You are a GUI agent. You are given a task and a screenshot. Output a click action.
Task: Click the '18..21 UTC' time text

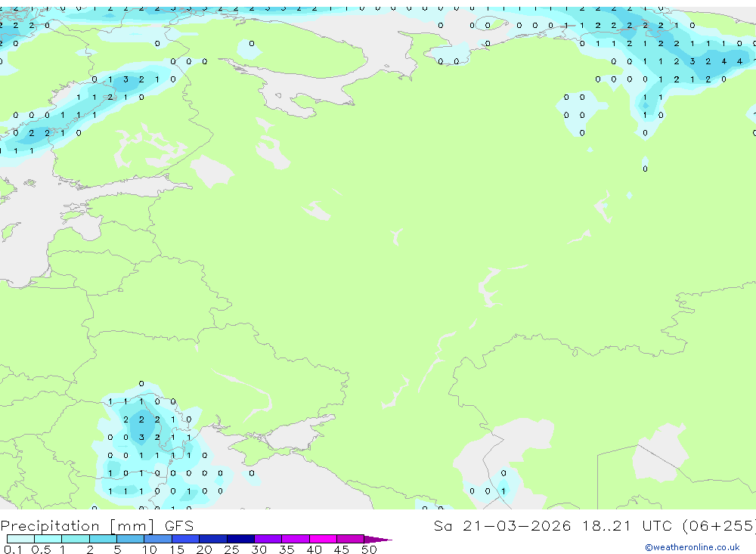point(627,525)
